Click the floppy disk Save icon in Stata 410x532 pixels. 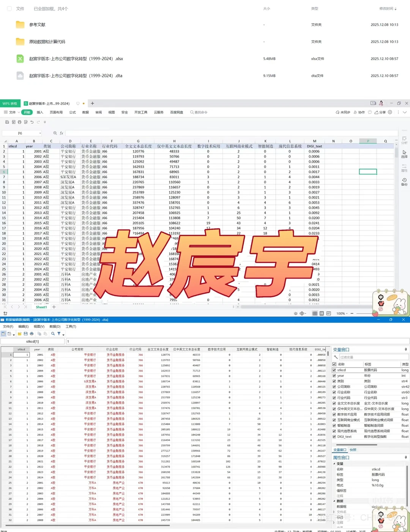[x=25, y=334]
